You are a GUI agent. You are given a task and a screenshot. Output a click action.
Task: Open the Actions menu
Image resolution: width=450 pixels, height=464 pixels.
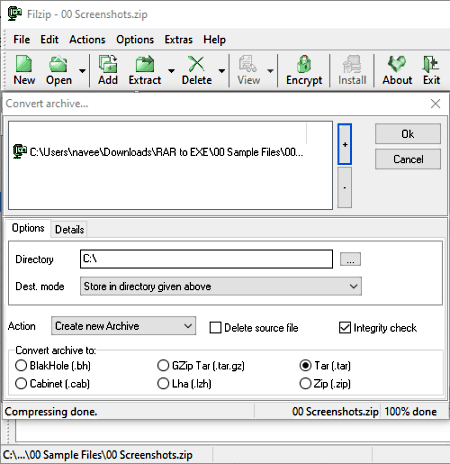[x=87, y=39]
